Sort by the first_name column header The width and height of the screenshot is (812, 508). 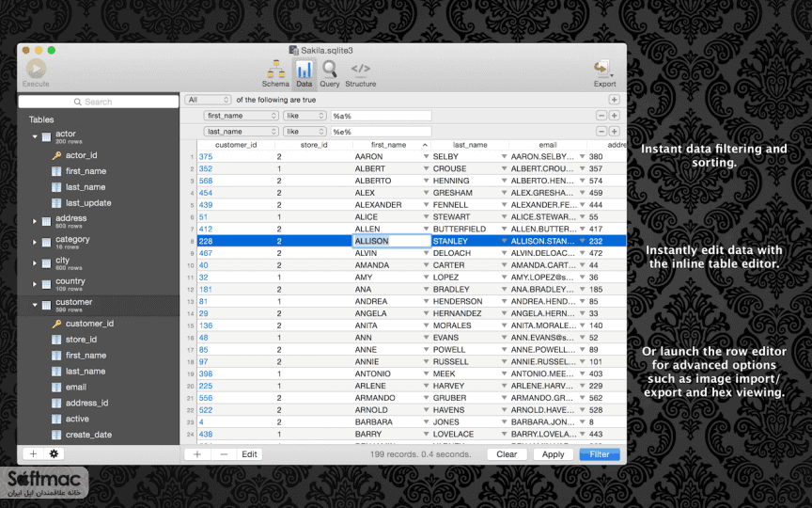(x=392, y=145)
